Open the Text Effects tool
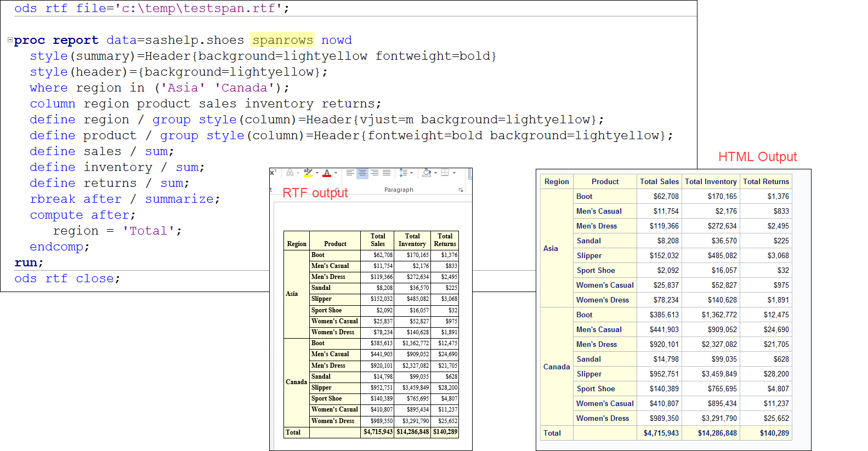 click(290, 173)
